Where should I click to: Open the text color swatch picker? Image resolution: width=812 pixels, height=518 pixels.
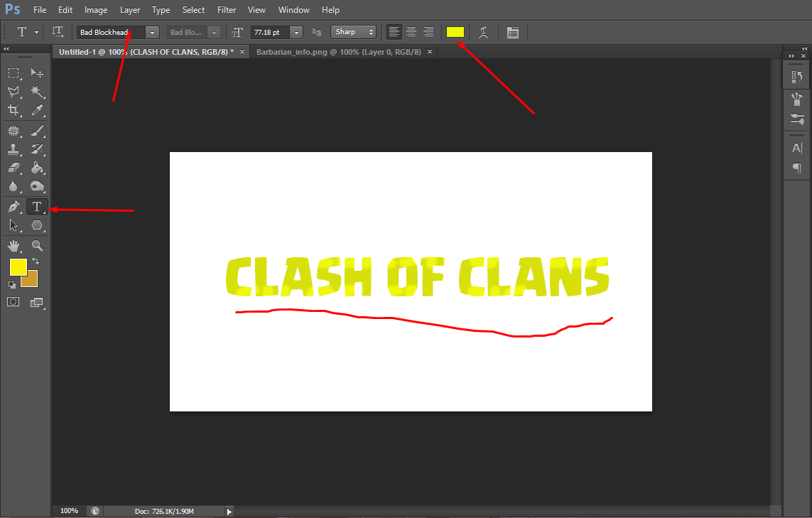[455, 31]
